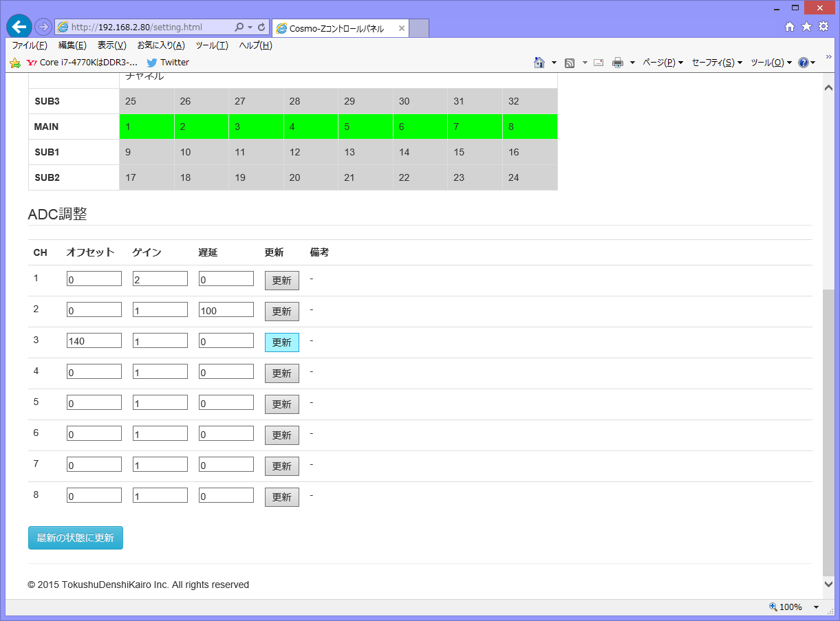Click the vertical page scrollbar thumb

click(x=828, y=426)
